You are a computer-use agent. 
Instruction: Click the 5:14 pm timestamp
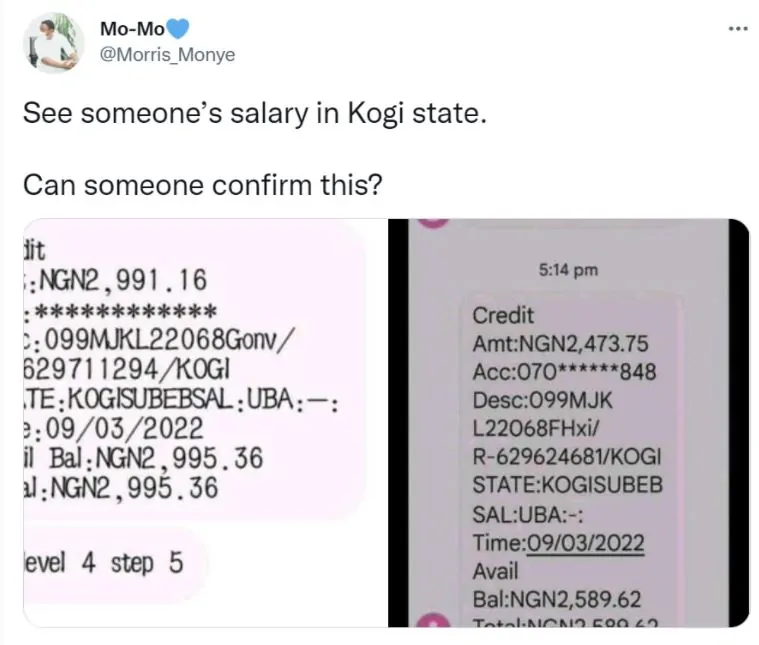coord(567,268)
